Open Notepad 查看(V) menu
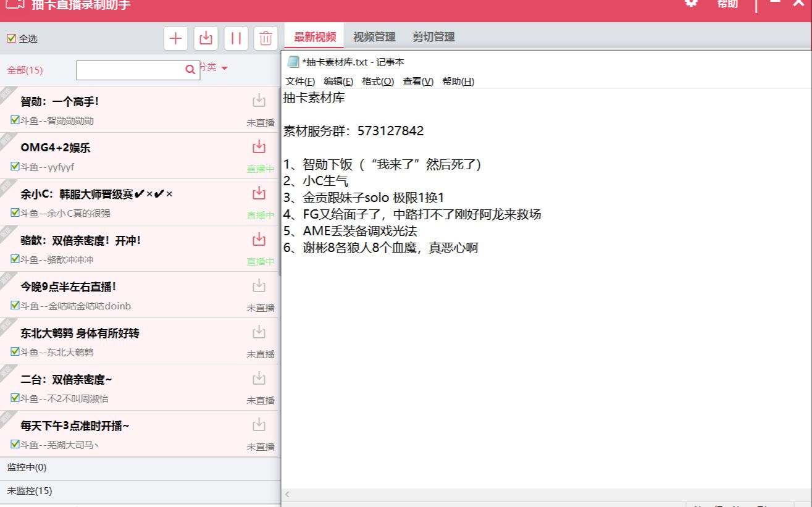This screenshot has width=812, height=507. coord(418,82)
